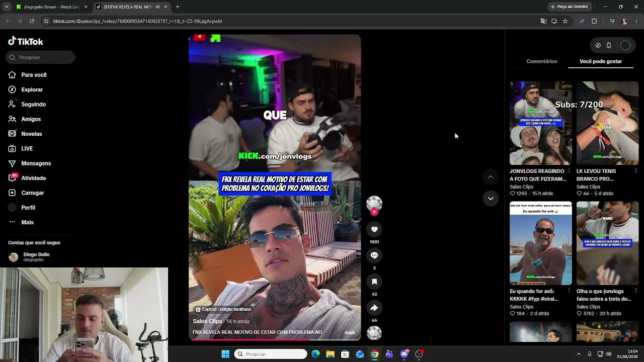The width and height of the screenshot is (644, 362).
Task: Follow the creator via the red plus badge
Action: 374,212
